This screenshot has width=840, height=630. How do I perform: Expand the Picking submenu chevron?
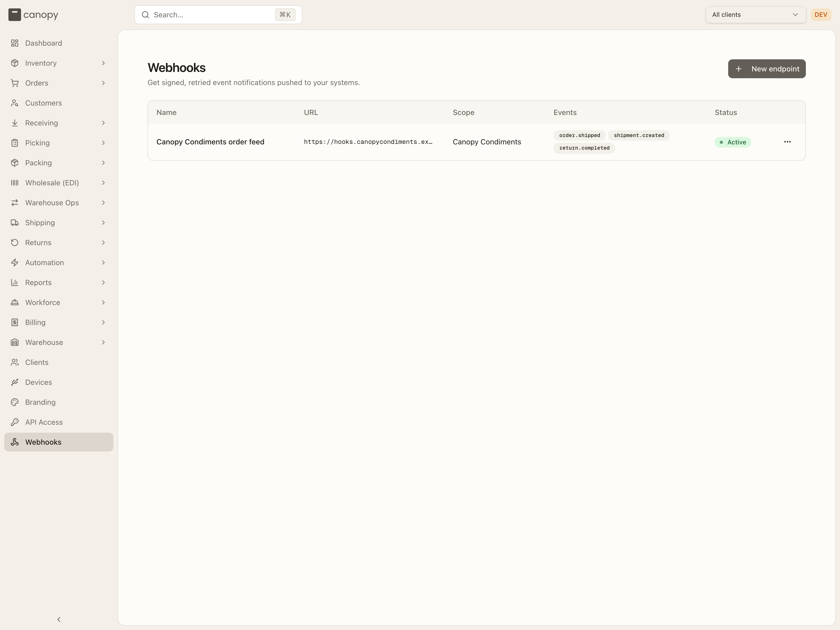103,143
